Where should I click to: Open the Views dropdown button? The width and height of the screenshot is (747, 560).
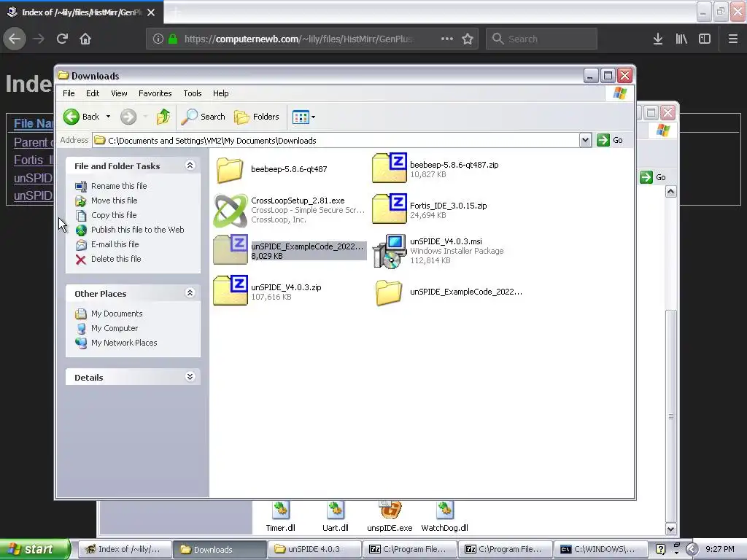304,117
